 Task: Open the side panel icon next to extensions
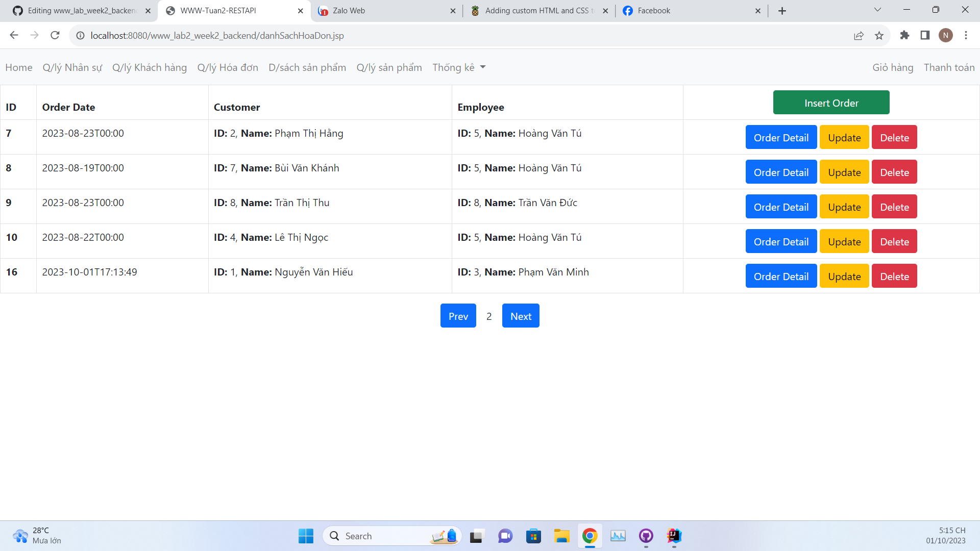point(924,35)
